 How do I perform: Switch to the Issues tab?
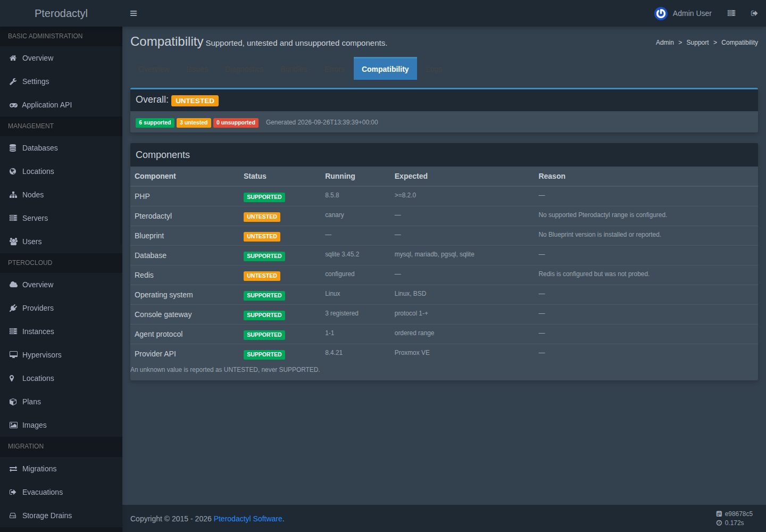(197, 69)
